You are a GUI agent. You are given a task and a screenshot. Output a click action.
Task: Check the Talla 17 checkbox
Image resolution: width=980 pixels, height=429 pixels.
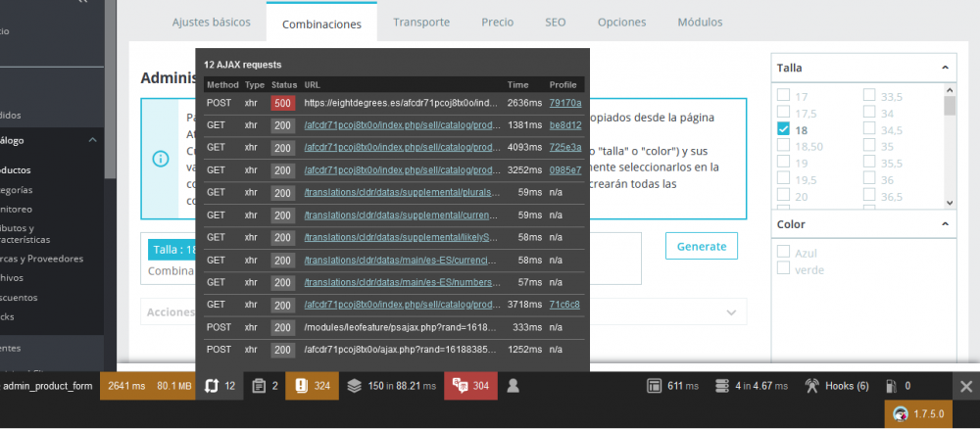pos(782,96)
